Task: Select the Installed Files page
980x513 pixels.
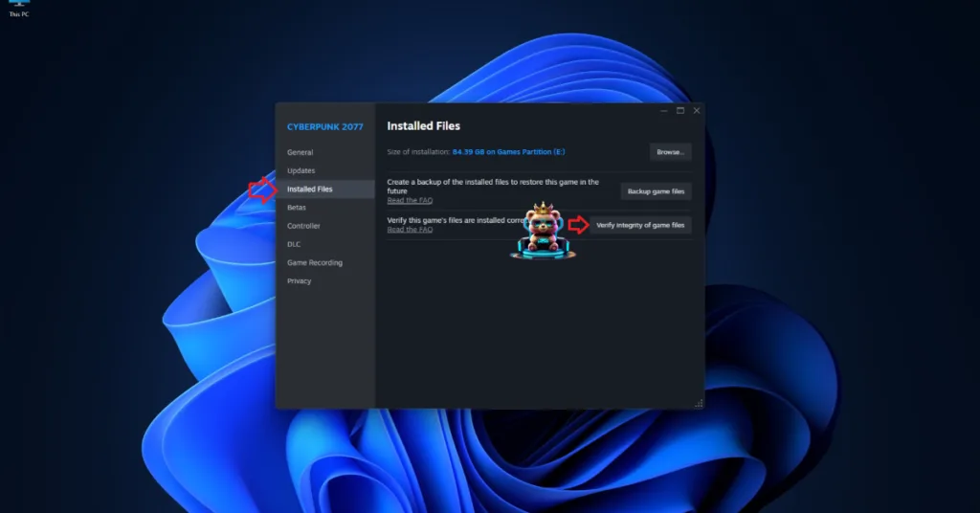Action: [325, 189]
